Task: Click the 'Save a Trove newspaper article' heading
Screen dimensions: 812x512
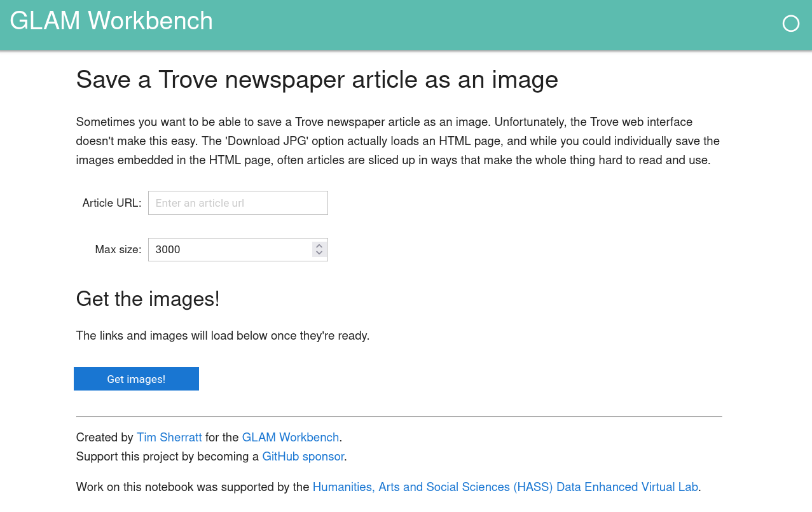Action: [317, 80]
